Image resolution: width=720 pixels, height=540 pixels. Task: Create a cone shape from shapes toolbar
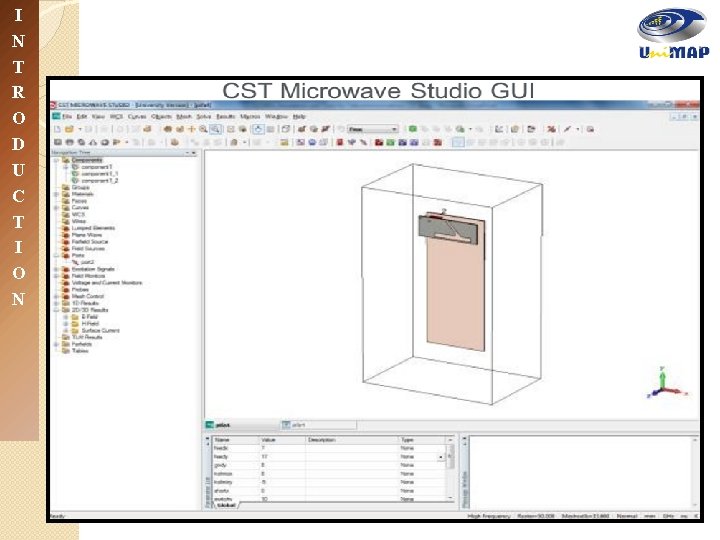(x=93, y=142)
